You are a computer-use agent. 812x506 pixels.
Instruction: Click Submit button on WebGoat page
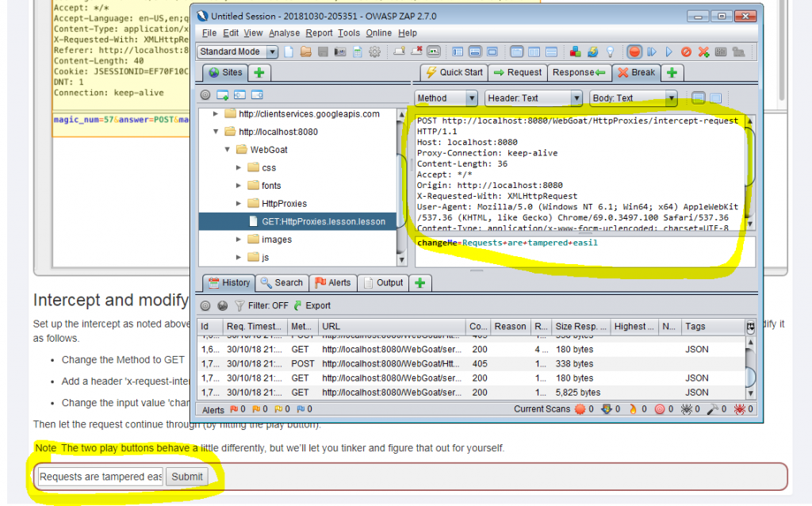pyautogui.click(x=187, y=477)
